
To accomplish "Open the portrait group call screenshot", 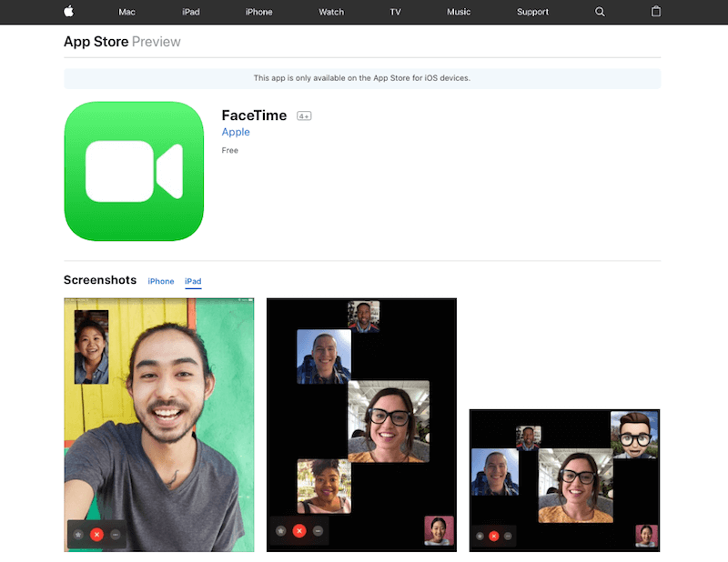I will click(x=361, y=425).
